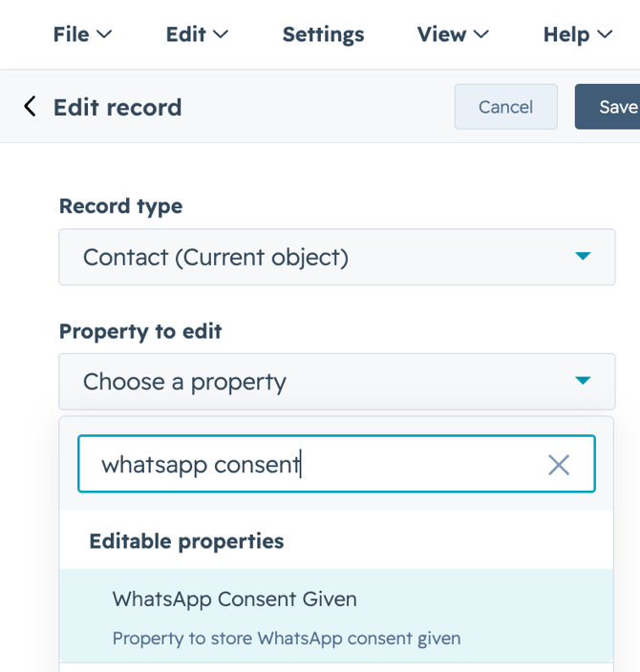
Task: Open the View menu
Action: [441, 34]
